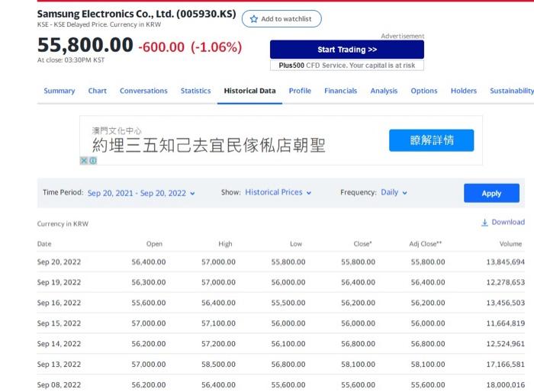This screenshot has height=392, width=534.
Task: Click the Samsung Electronics Co., Ltd. title
Action: [137, 14]
